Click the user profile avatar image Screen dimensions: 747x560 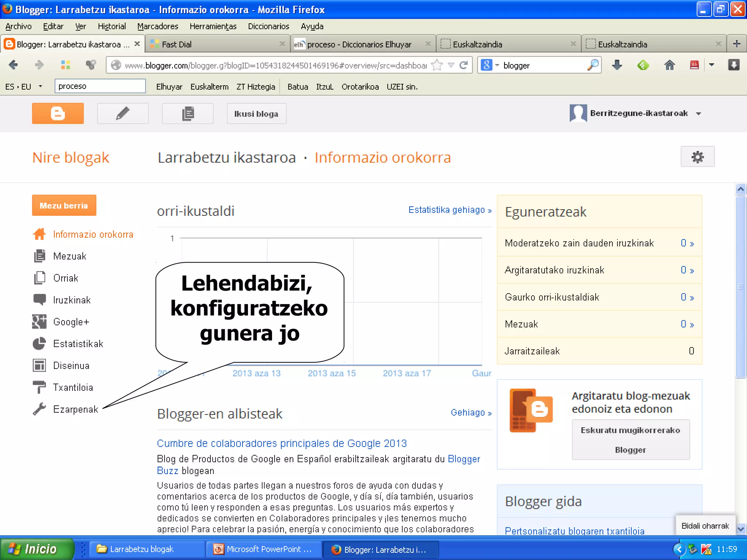coord(578,113)
